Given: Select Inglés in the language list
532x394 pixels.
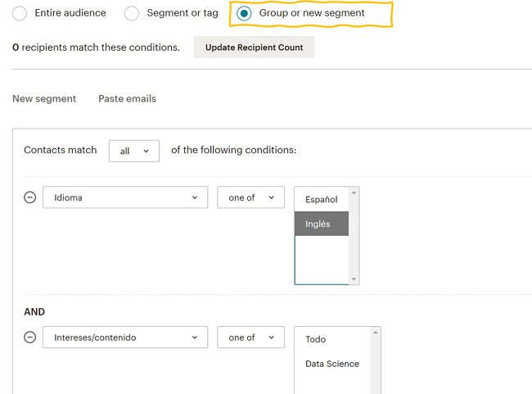Looking at the screenshot, I should click(321, 224).
